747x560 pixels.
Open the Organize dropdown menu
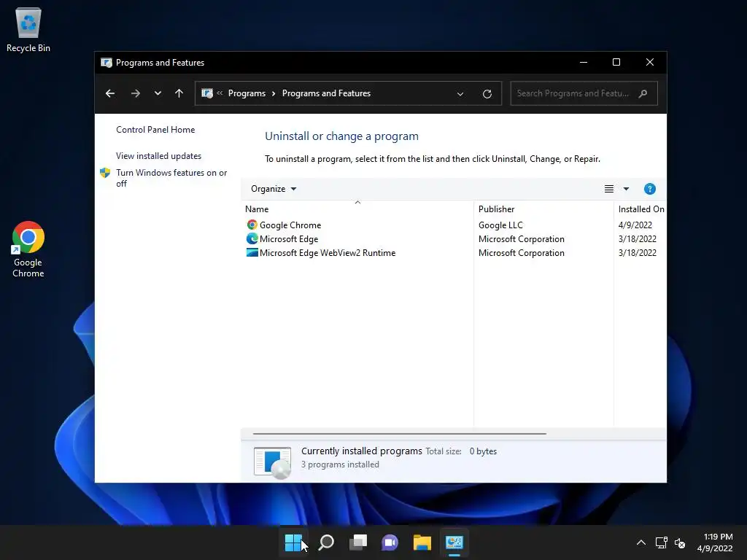pyautogui.click(x=274, y=189)
